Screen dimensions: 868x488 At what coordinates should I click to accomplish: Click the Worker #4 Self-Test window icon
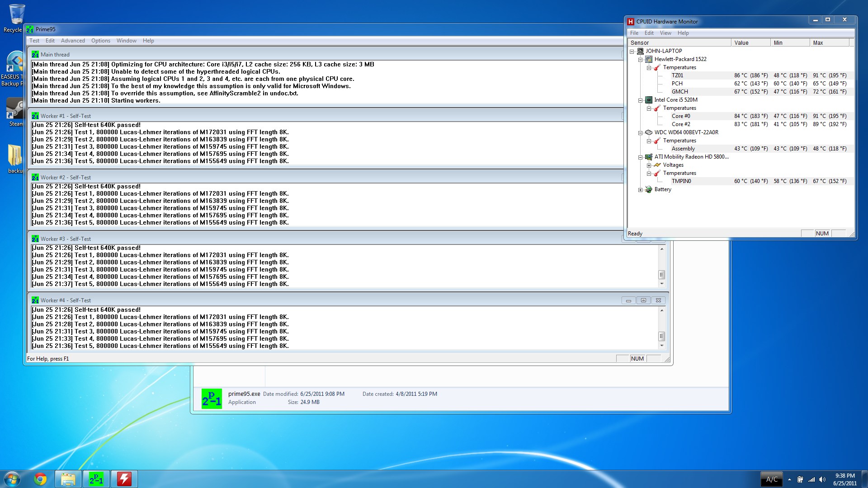point(35,300)
